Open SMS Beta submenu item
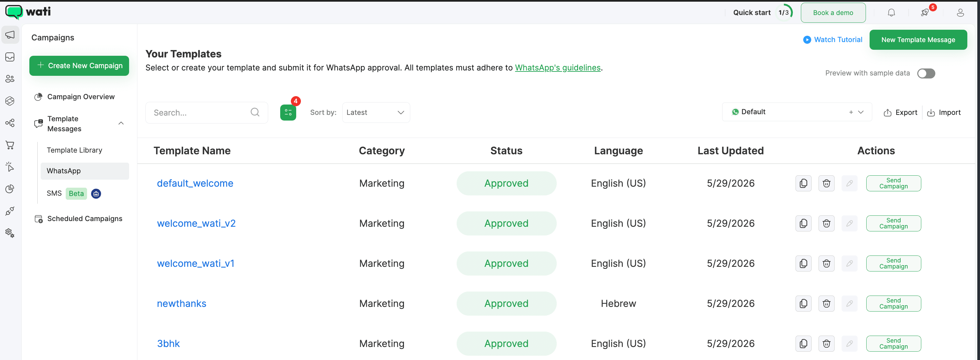This screenshot has height=360, width=980. [x=74, y=193]
